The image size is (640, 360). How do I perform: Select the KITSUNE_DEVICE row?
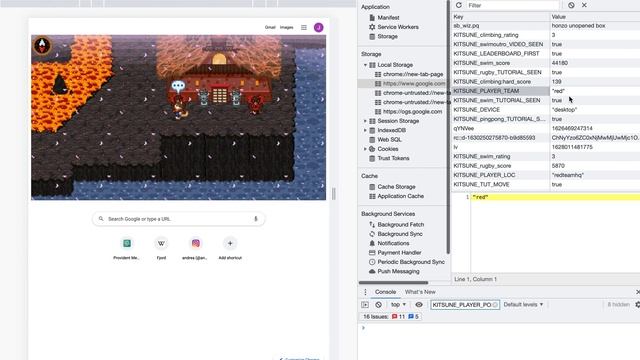tap(546, 110)
